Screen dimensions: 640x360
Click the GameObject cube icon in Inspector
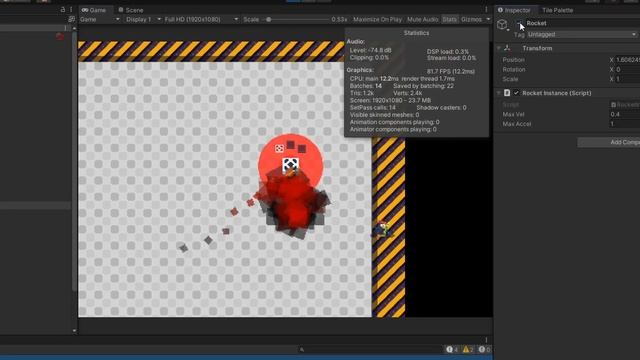click(x=502, y=25)
